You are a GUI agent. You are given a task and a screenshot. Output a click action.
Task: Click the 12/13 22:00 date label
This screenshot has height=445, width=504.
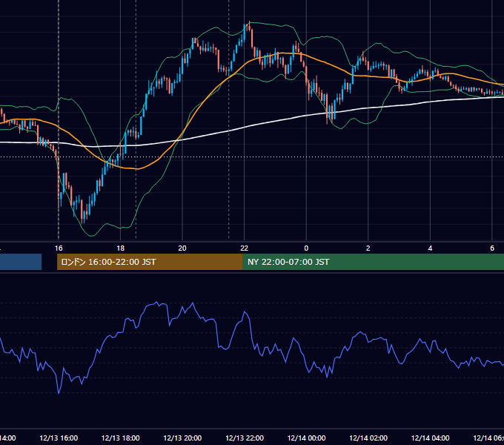point(245,438)
